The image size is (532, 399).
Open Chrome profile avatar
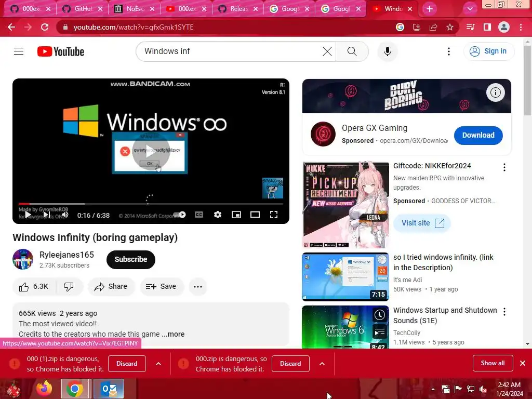tap(504, 27)
